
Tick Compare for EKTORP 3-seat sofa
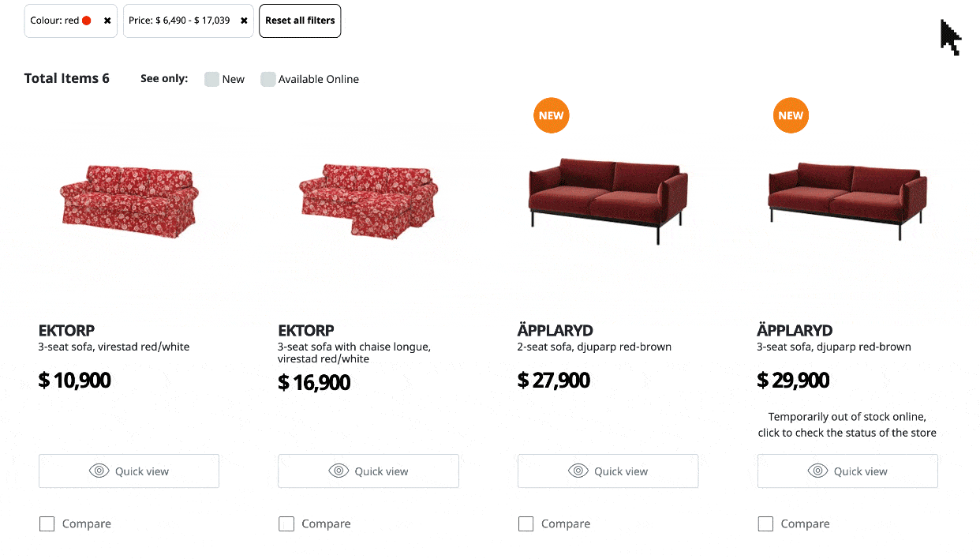click(47, 524)
